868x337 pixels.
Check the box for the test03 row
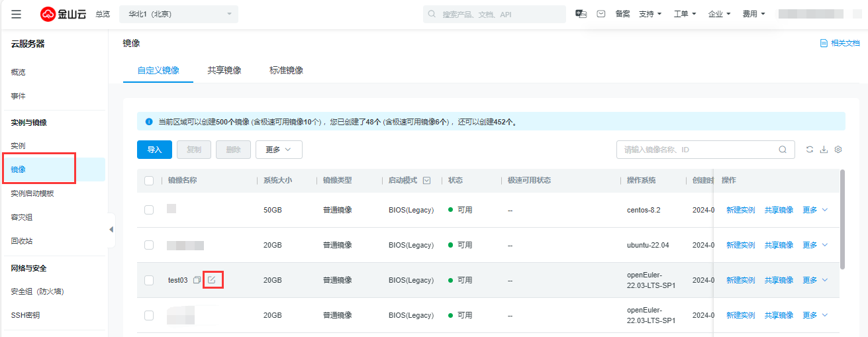coord(149,280)
